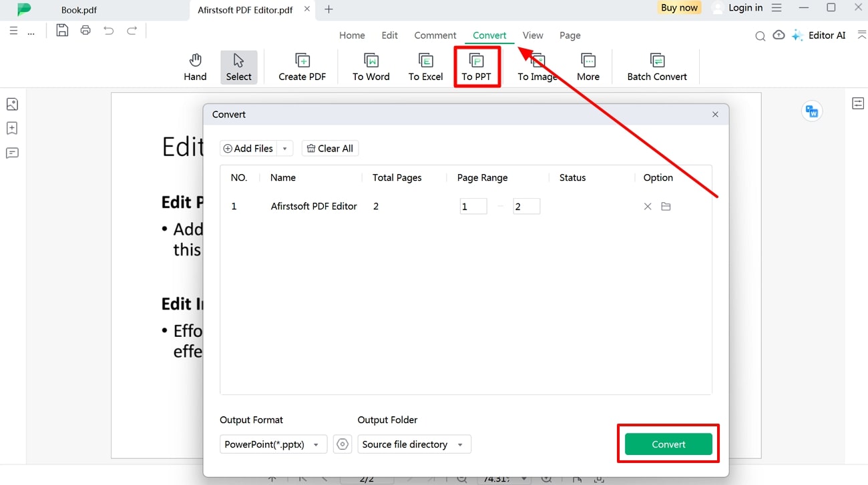This screenshot has height=485, width=868.
Task: Redo the last action
Action: point(132,30)
